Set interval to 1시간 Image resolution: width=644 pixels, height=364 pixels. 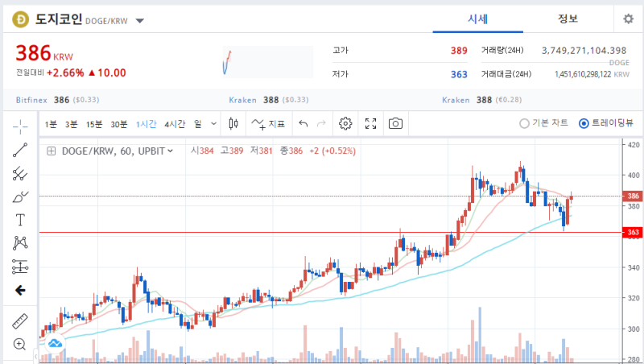point(147,124)
